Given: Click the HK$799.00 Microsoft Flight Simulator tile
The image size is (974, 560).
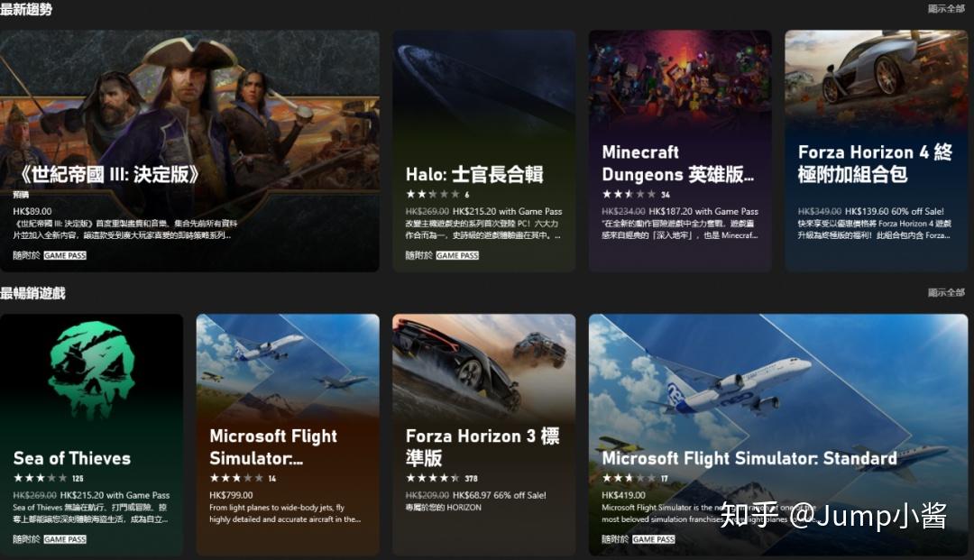Looking at the screenshot, I should tap(288, 435).
